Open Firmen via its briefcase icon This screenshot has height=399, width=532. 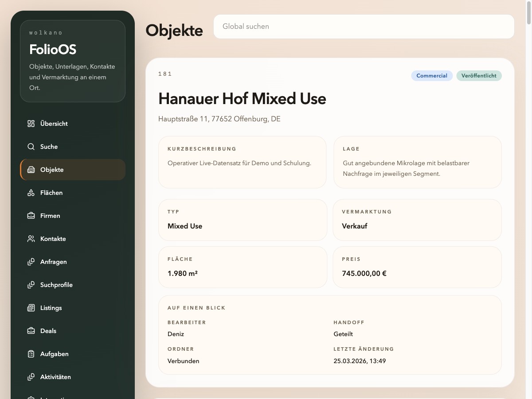30,216
